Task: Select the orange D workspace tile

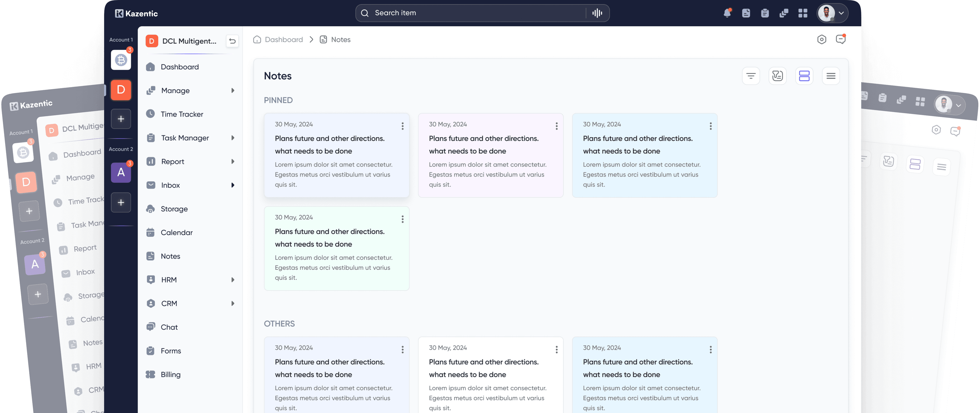Action: (x=121, y=90)
